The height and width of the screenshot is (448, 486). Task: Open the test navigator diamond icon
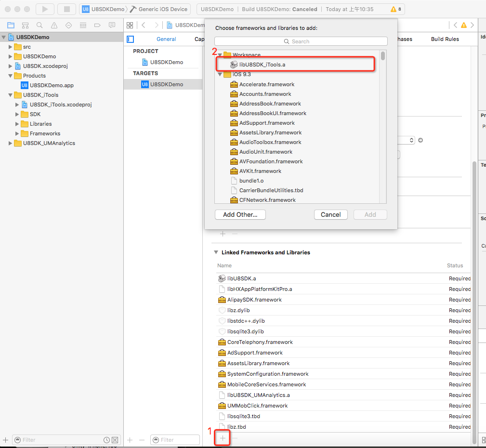coord(68,25)
